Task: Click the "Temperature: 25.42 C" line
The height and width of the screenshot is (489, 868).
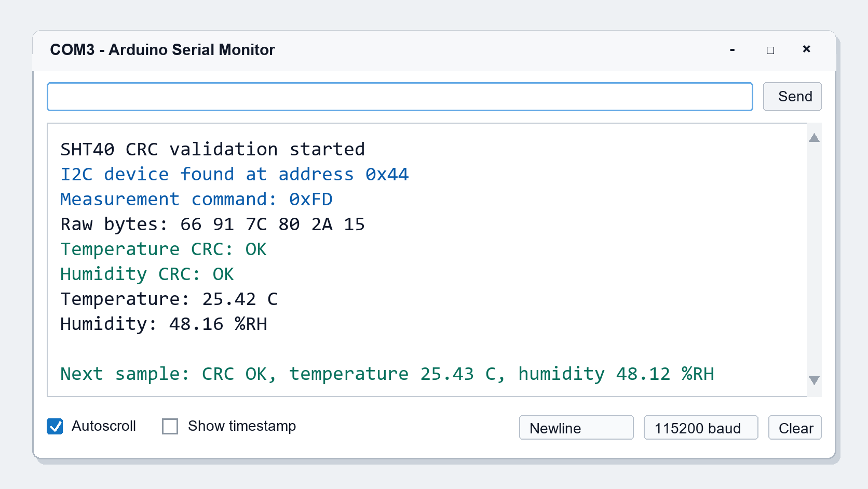Action: click(169, 299)
